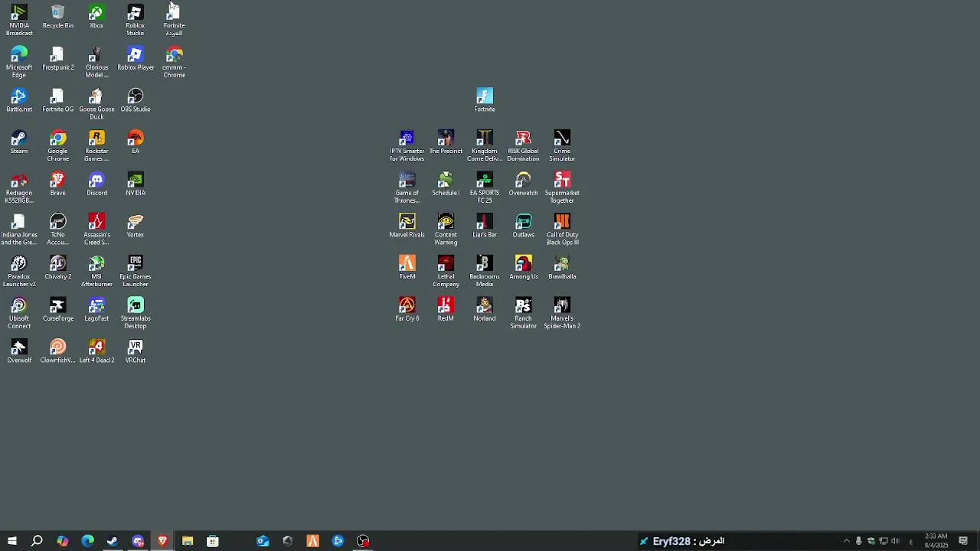Select the Kingdom Come Deliverance icon
The height and width of the screenshot is (551, 980).
tap(485, 145)
